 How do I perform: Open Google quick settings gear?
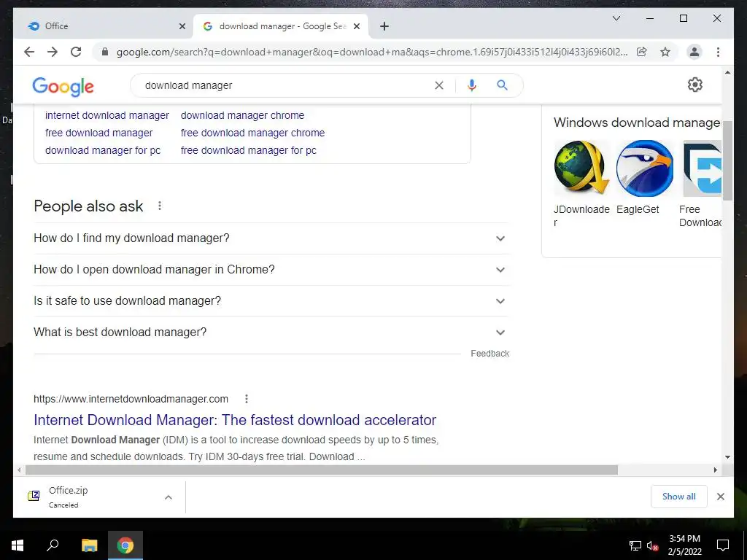695,85
